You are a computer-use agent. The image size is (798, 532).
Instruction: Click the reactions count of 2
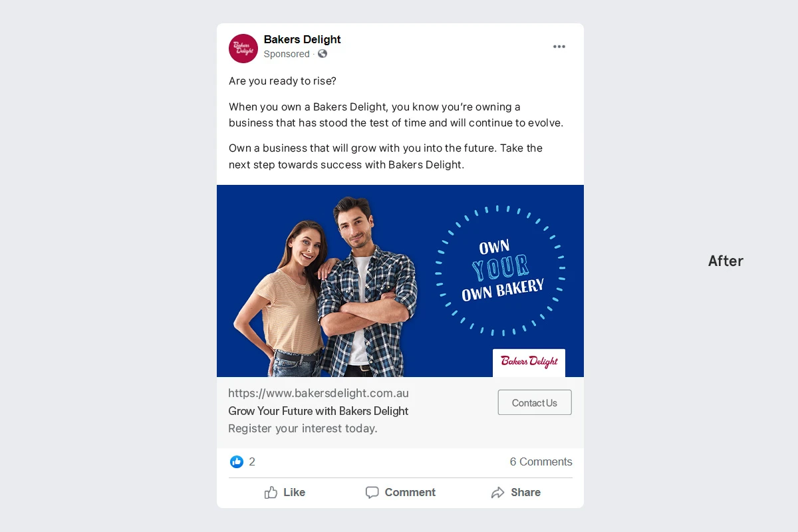pyautogui.click(x=252, y=462)
